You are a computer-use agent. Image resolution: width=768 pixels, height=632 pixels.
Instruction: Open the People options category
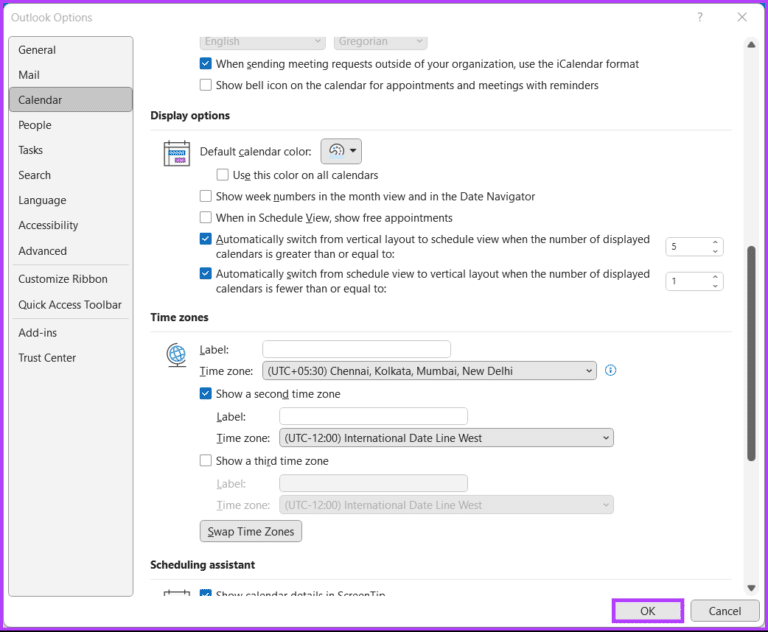pos(71,125)
